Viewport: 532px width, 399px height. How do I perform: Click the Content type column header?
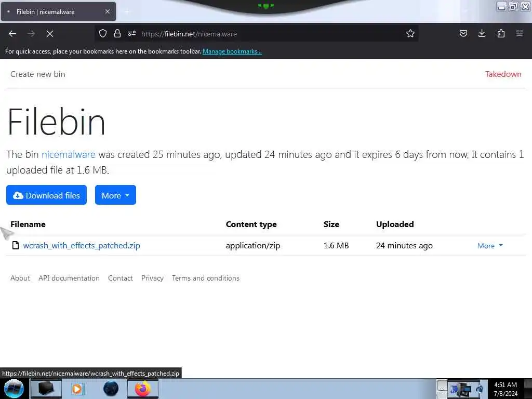(x=251, y=224)
